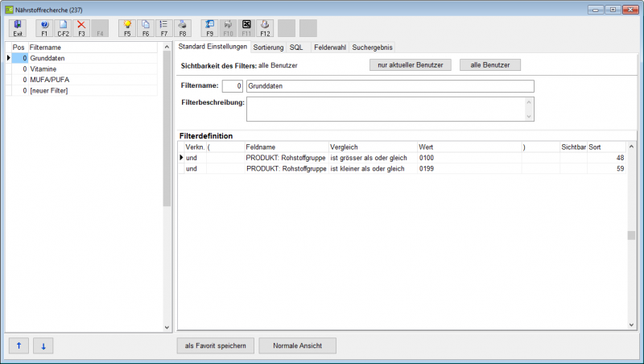Click the Wert cell '0100'
Image resolution: width=644 pixels, height=364 pixels.
click(469, 158)
